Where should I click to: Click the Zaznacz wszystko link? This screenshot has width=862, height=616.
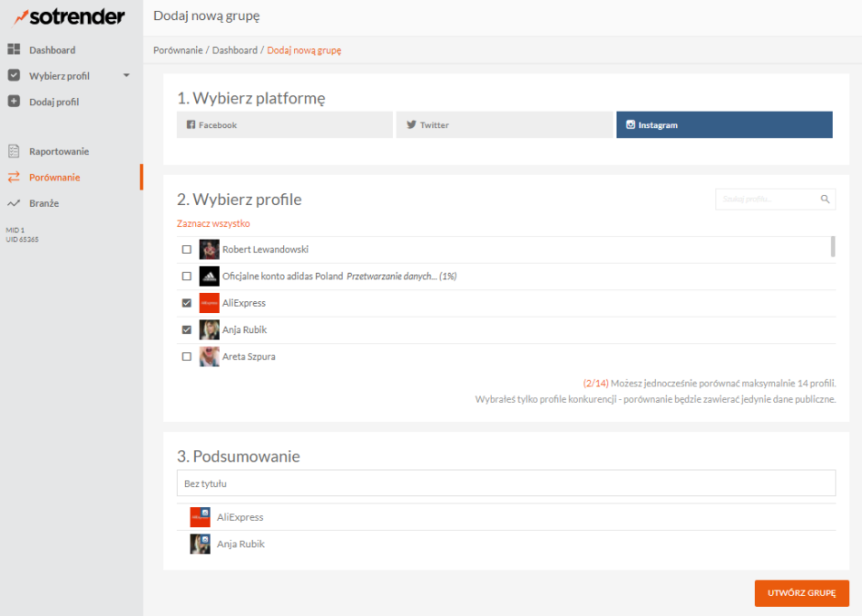[213, 223]
